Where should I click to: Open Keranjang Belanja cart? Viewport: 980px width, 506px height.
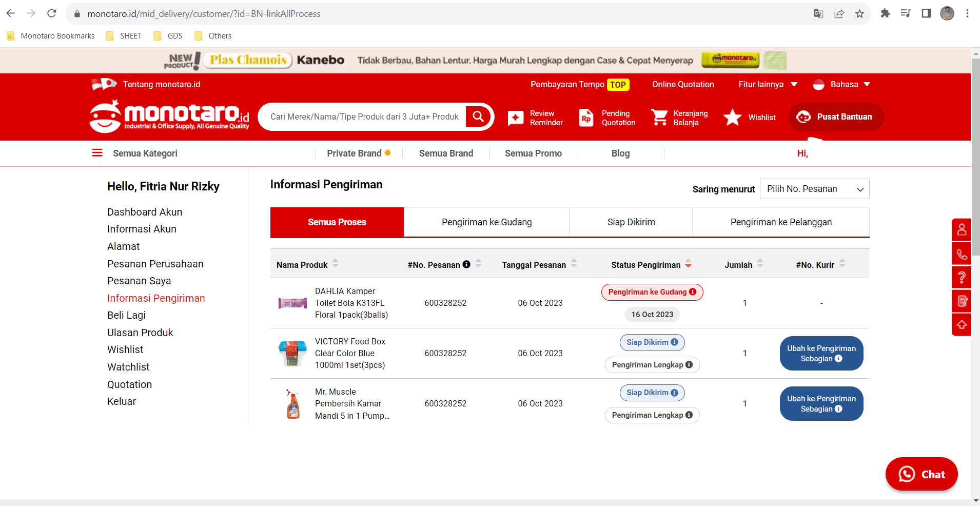pos(679,118)
